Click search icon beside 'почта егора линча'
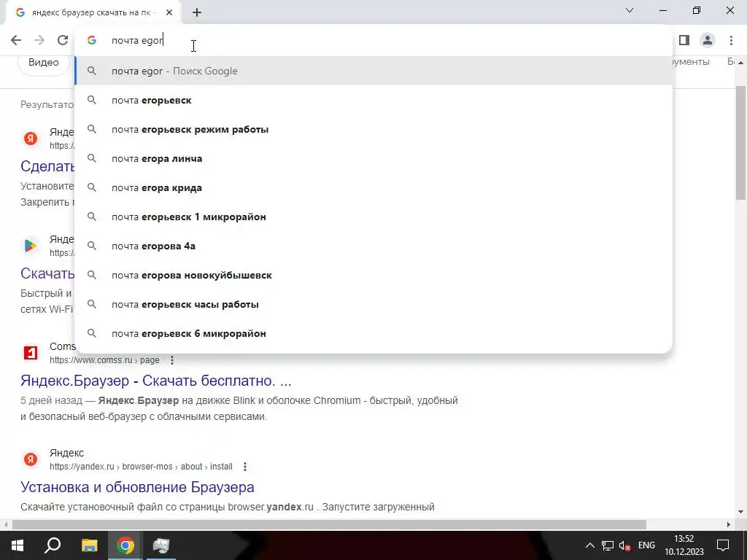 [x=92, y=158]
